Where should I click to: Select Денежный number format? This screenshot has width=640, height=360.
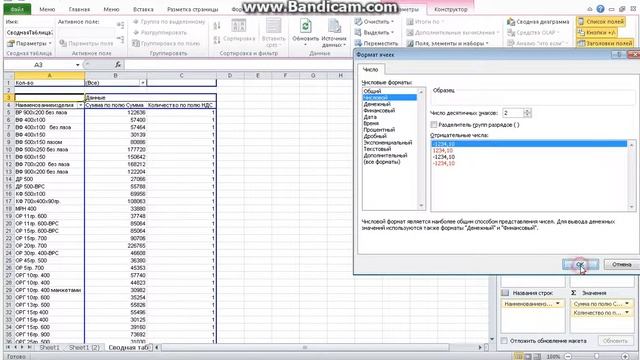377,104
